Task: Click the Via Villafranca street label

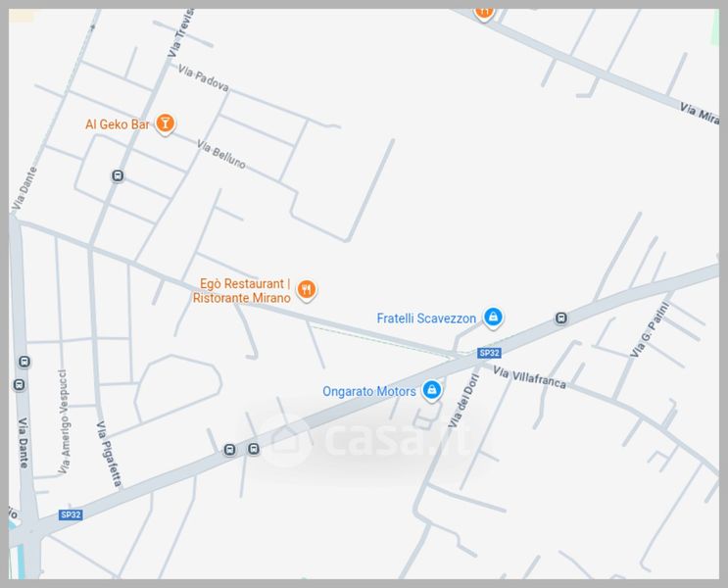Action: point(529,377)
